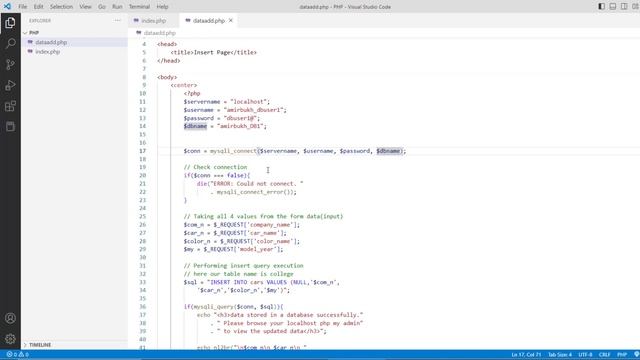Open the Run menu
This screenshot has width=640, height=360.
(117, 7)
